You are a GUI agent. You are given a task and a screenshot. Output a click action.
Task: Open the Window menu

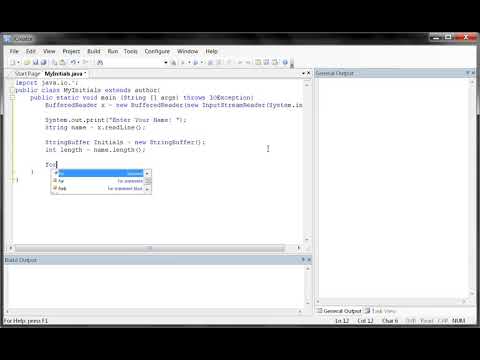pos(187,51)
